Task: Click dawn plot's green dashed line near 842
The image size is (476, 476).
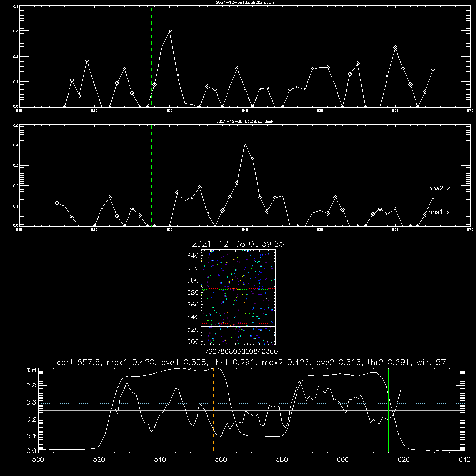Action: click(263, 57)
